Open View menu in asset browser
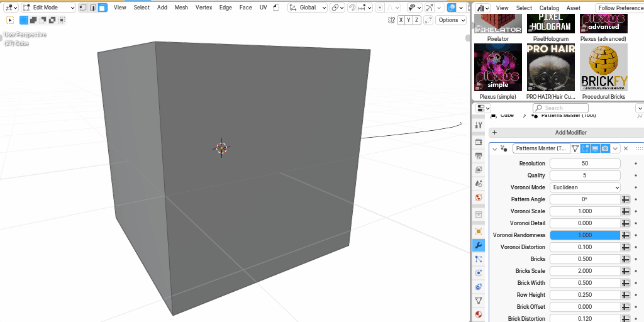 click(502, 8)
